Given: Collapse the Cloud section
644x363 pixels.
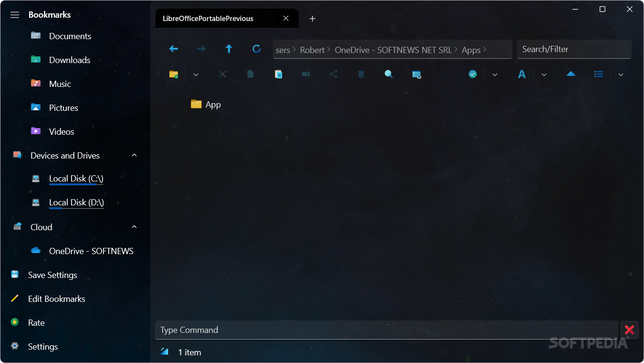Looking at the screenshot, I should (x=134, y=227).
